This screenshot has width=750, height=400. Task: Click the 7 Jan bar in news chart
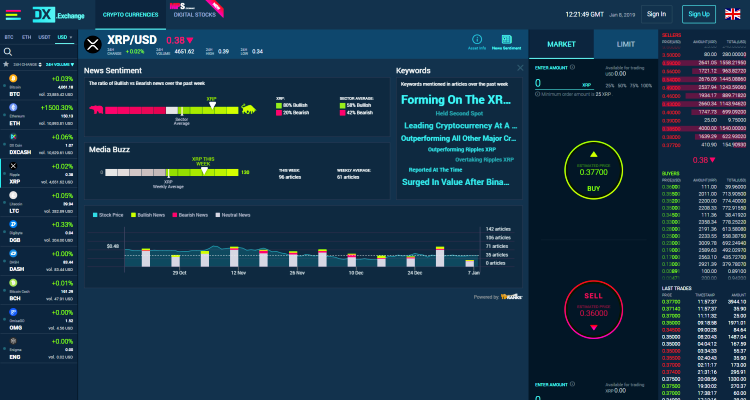tap(470, 263)
